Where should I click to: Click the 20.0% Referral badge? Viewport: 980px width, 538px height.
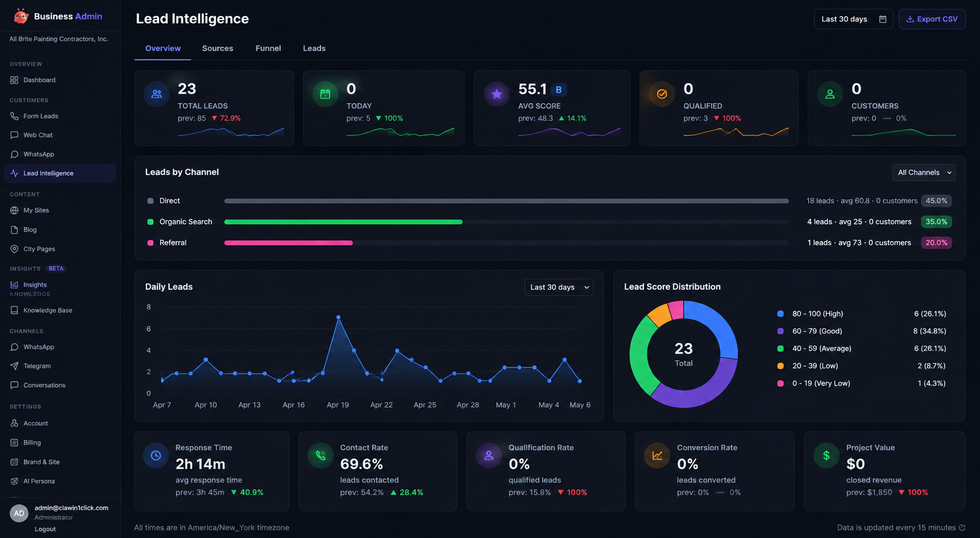937,243
